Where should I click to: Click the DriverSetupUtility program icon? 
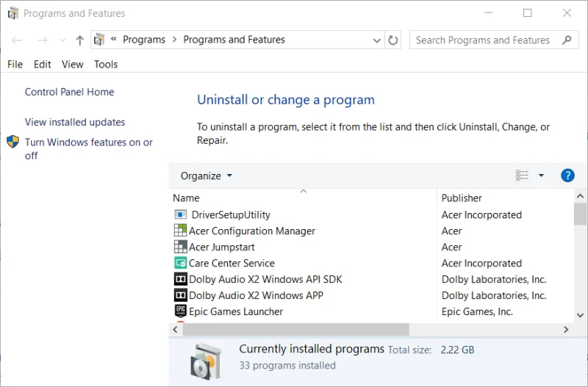tap(180, 214)
